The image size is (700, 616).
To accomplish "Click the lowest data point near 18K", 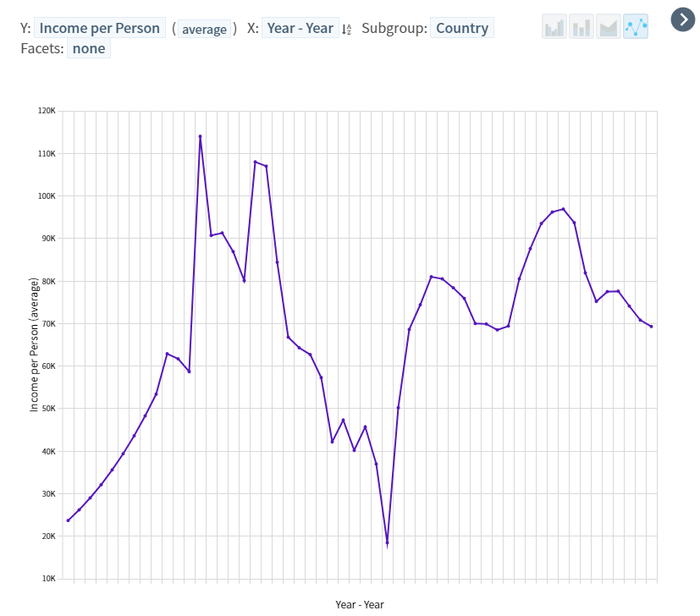I will click(x=387, y=542).
